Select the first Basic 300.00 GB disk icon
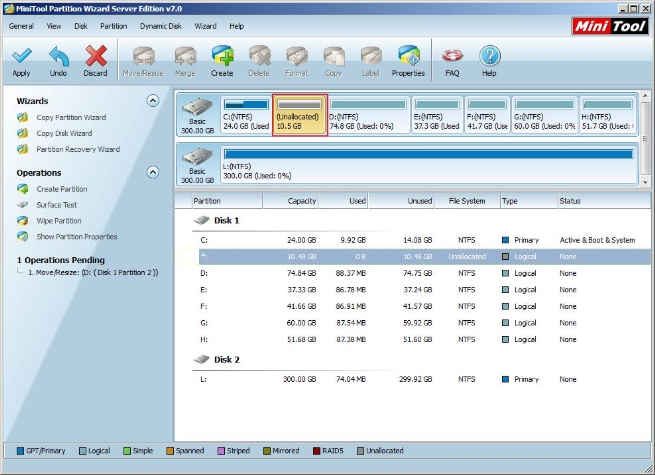The width and height of the screenshot is (655, 475). tap(197, 107)
